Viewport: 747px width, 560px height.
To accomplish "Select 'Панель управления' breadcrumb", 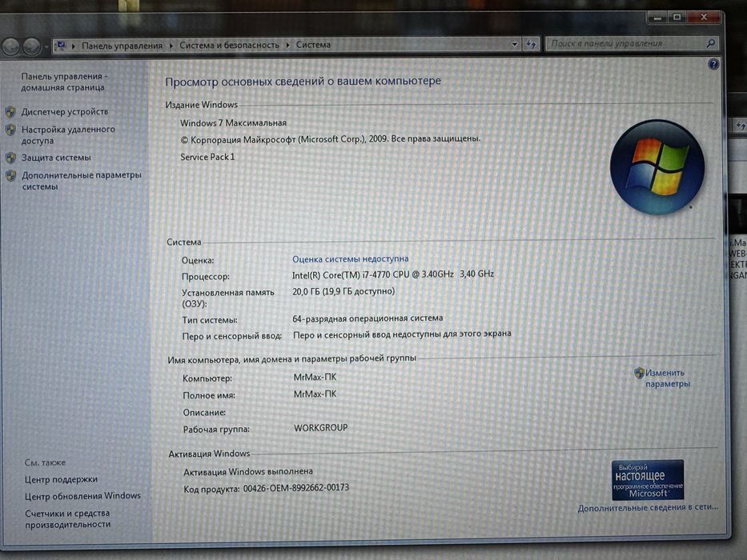I will (122, 46).
